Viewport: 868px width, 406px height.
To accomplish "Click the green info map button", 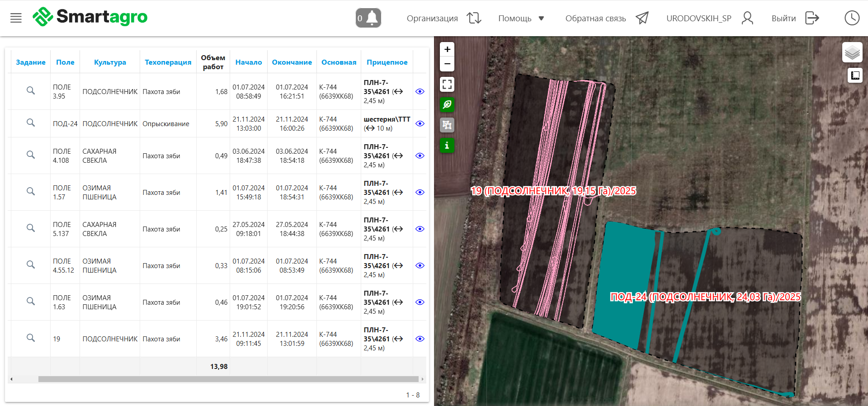I will (447, 145).
